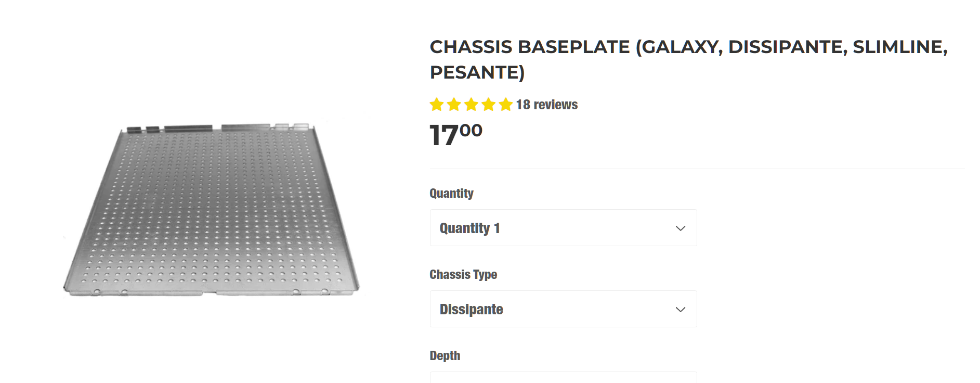The image size is (980, 383).
Task: Click the "Chassis Type" field label
Action: tap(463, 275)
